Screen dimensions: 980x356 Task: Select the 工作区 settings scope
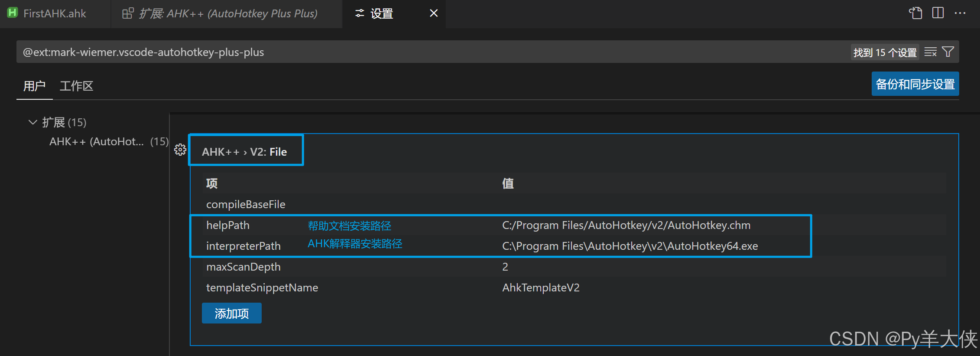(76, 86)
